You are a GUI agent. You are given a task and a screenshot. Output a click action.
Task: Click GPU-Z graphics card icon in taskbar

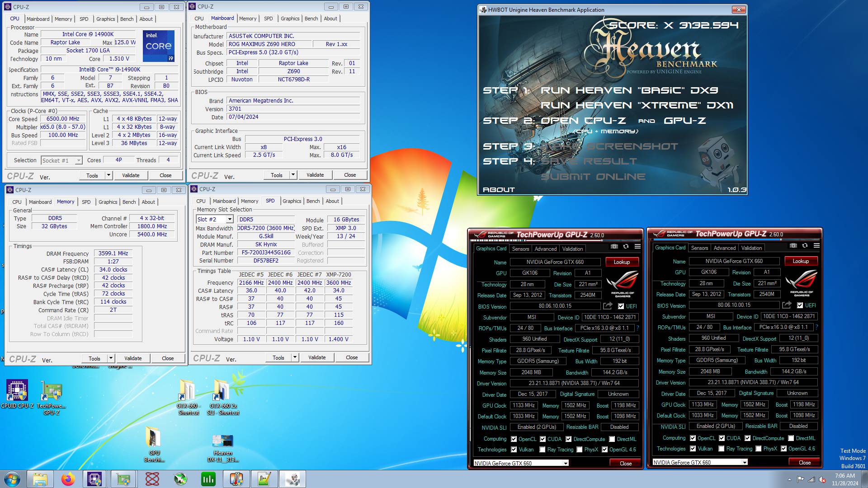click(123, 479)
